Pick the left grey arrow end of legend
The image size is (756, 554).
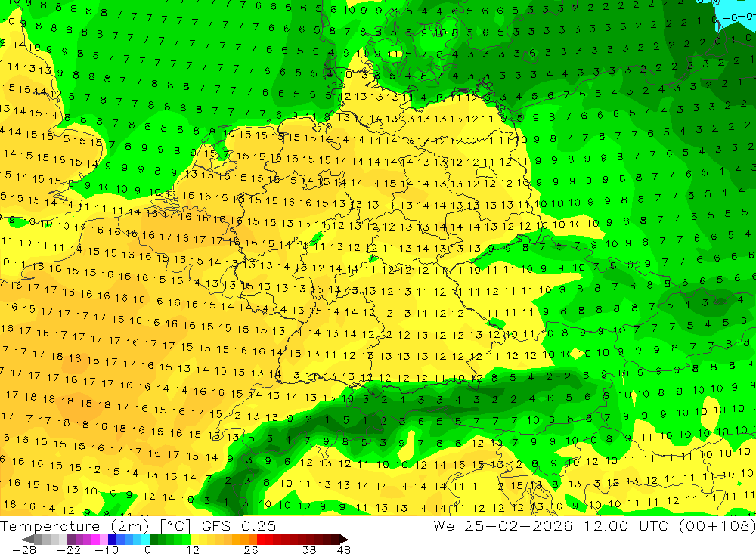pyautogui.click(x=28, y=539)
